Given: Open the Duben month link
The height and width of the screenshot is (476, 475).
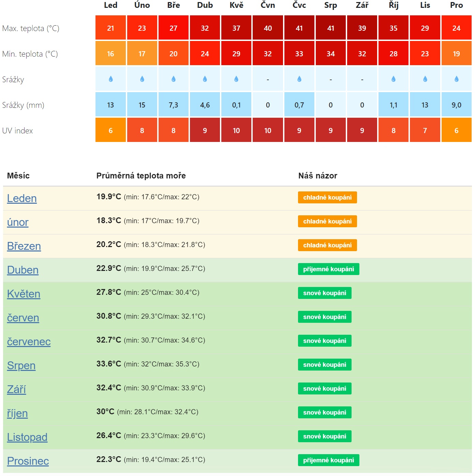Looking at the screenshot, I should click(x=23, y=270).
